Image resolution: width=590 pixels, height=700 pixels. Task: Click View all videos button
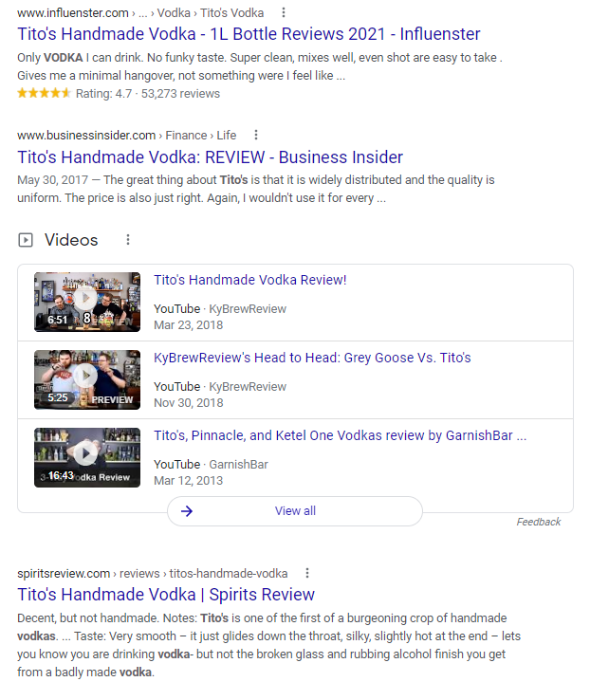click(295, 511)
